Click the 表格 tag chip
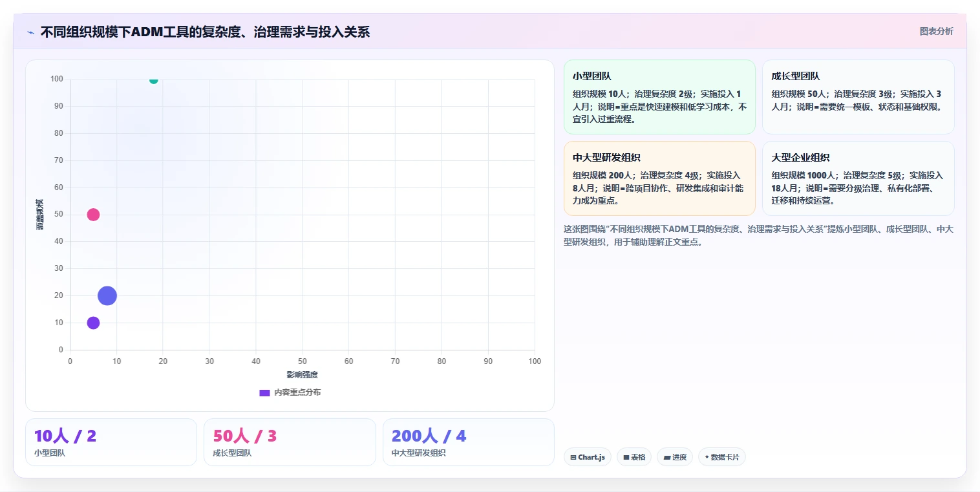Image resolution: width=980 pixels, height=492 pixels. [634, 457]
